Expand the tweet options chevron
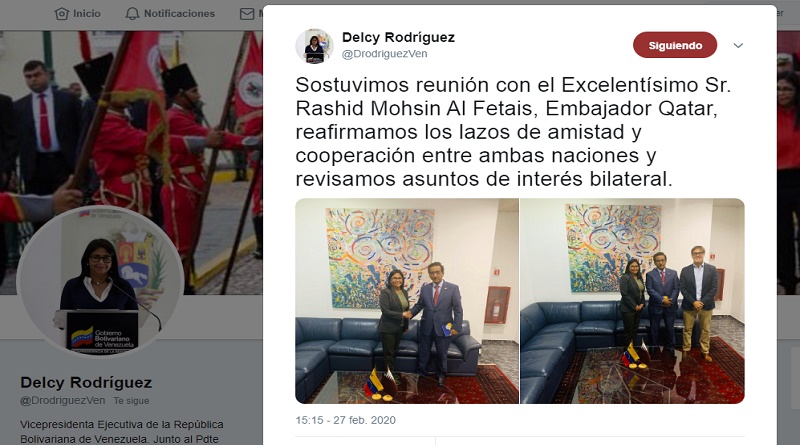The height and width of the screenshot is (445, 800). (x=738, y=45)
